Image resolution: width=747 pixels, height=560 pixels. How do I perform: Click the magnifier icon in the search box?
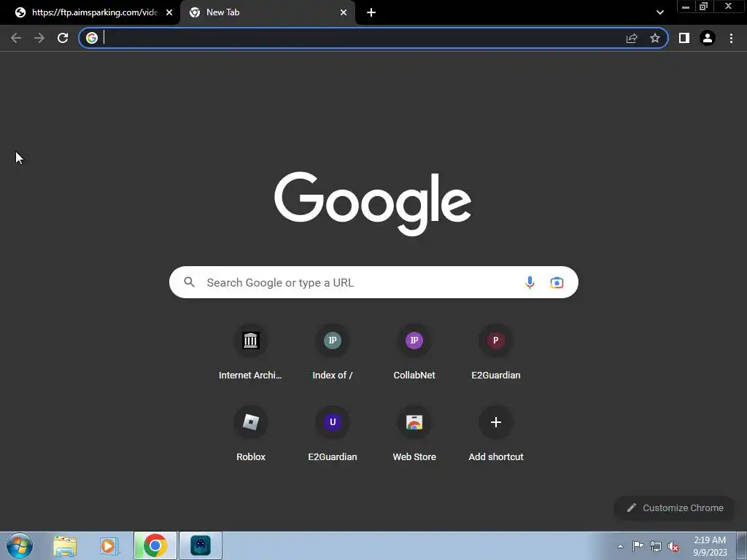tap(190, 282)
